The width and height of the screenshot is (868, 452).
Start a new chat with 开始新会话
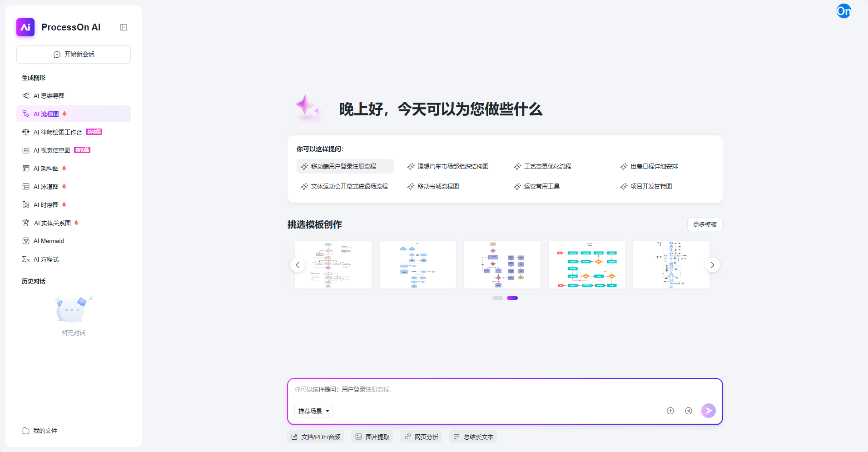(74, 55)
